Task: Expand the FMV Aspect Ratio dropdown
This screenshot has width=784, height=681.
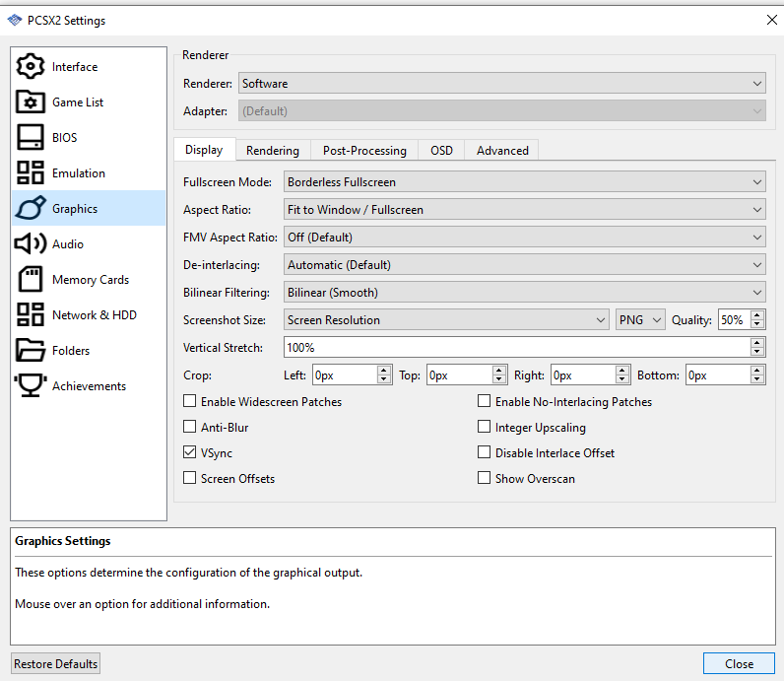Action: [x=525, y=237]
